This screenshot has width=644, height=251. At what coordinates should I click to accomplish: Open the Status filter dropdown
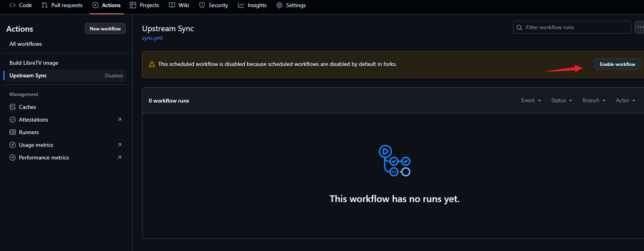[561, 101]
